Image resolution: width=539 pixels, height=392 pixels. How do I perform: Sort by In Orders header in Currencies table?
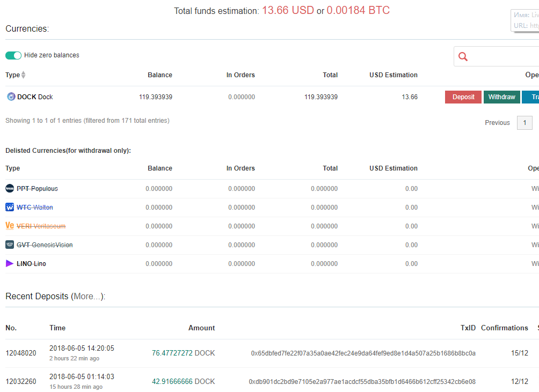[241, 75]
